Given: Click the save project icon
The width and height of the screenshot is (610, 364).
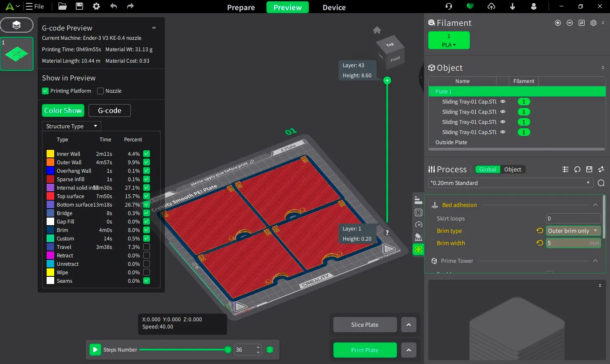Looking at the screenshot, I should tap(79, 6).
